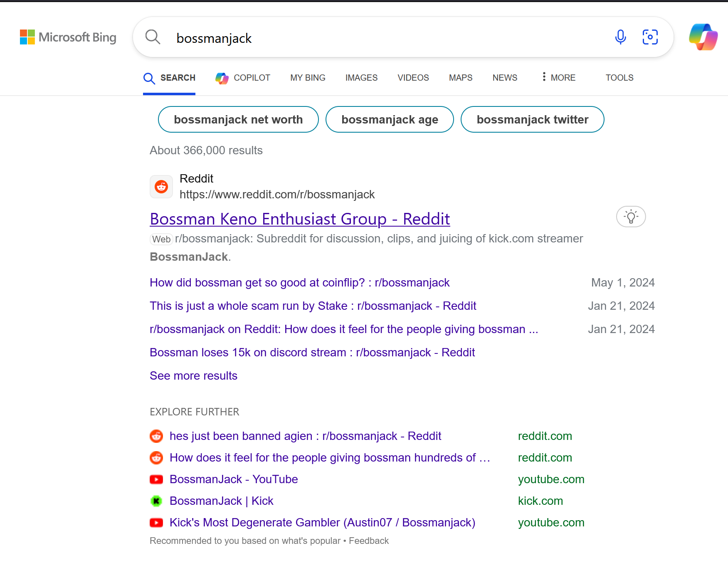
Task: Switch to VIDEOS results
Action: point(413,78)
